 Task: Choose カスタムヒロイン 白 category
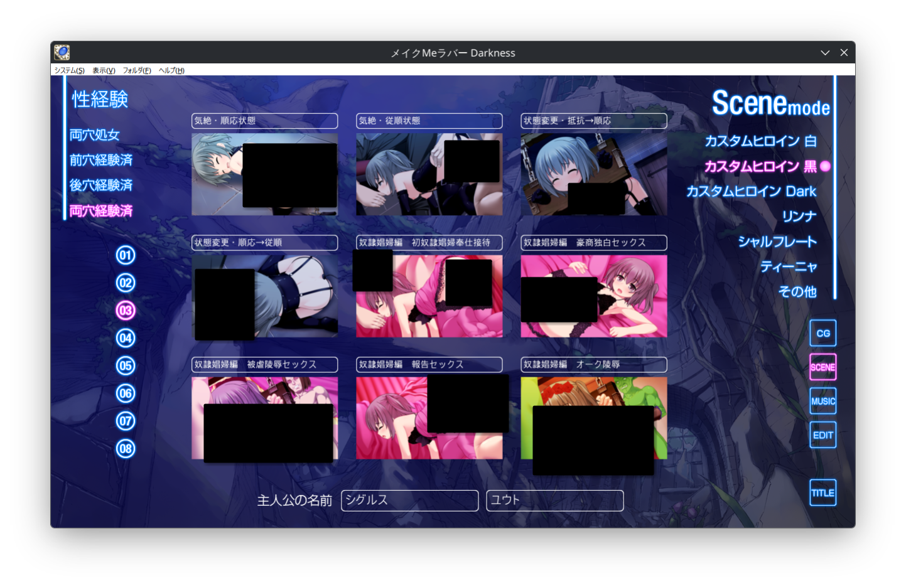click(760, 141)
